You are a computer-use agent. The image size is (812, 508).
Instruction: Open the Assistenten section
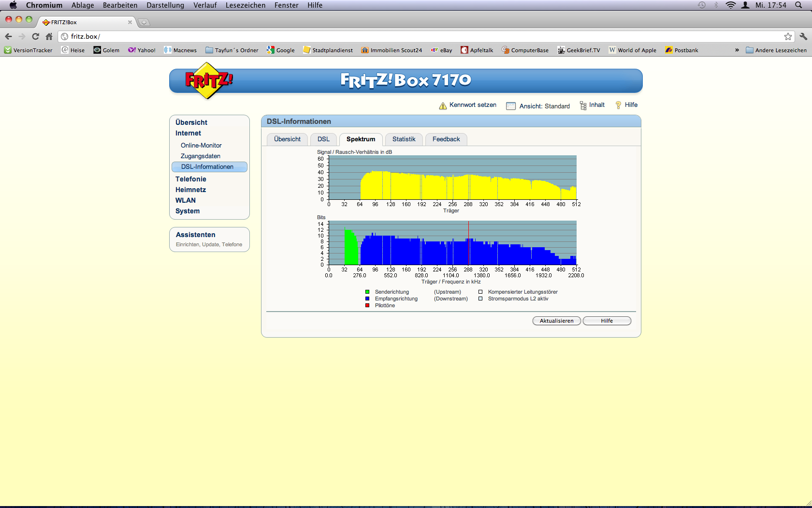pos(196,235)
